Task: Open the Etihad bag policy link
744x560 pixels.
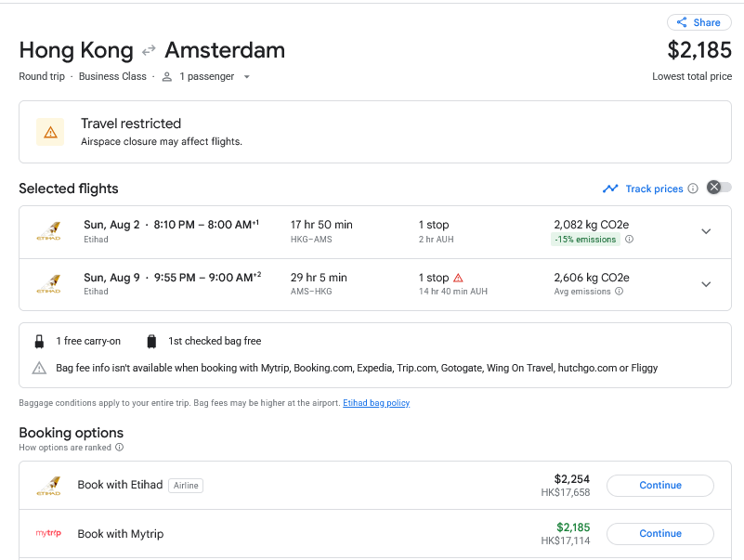Action: tap(376, 403)
